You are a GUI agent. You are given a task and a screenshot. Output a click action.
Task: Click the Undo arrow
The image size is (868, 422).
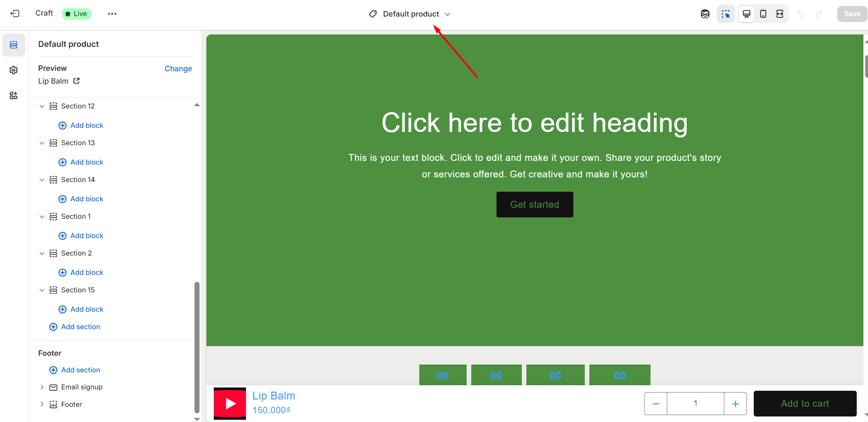(800, 14)
